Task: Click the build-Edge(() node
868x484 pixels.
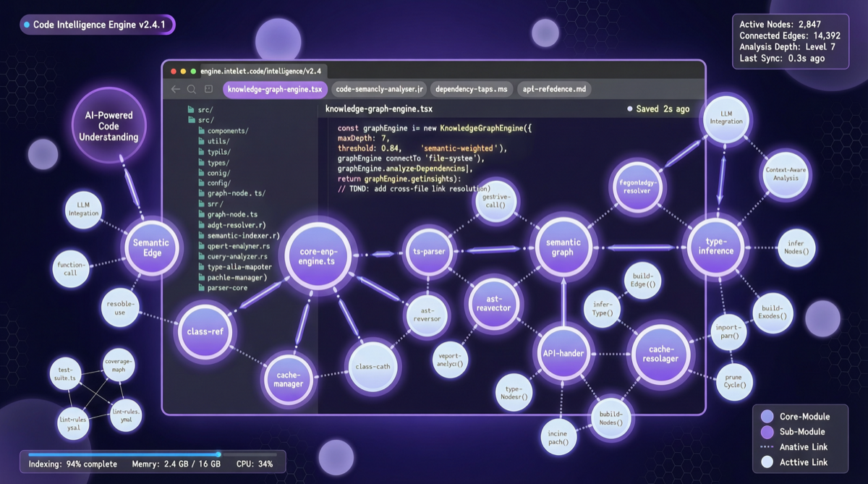Action: click(642, 281)
